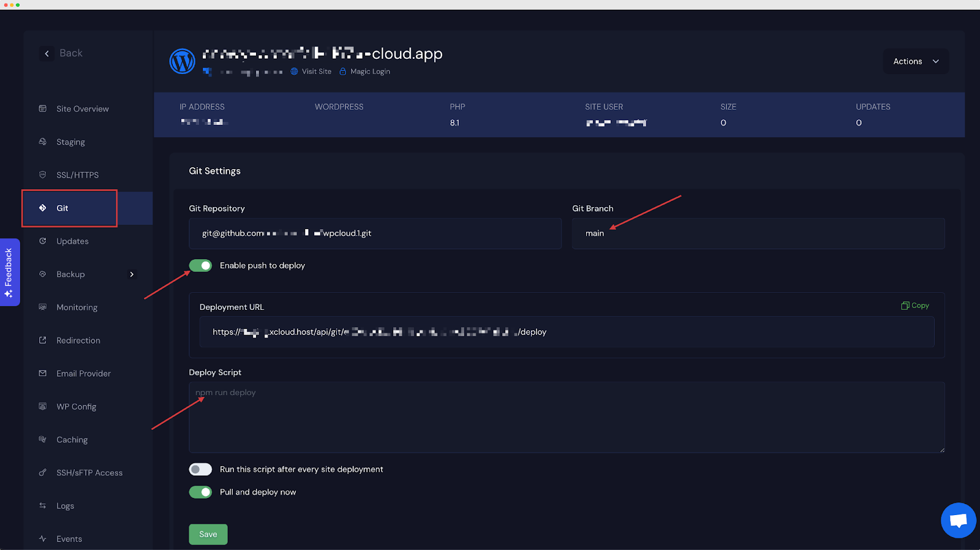Click the Git Branch input field
Viewport: 980px width, 550px height.
(758, 233)
